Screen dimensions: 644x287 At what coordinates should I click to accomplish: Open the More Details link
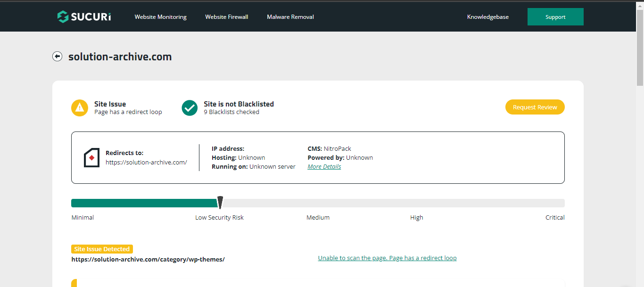point(324,167)
